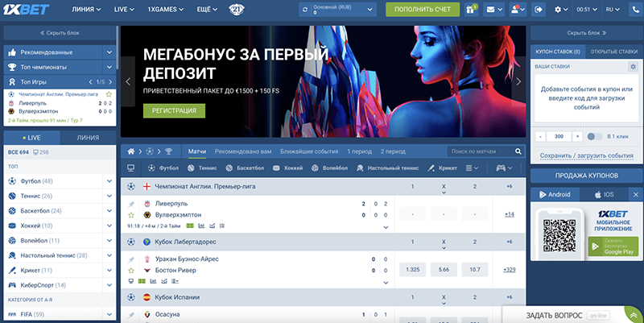
Task: Refresh the account balance icon
Action: [x=305, y=10]
